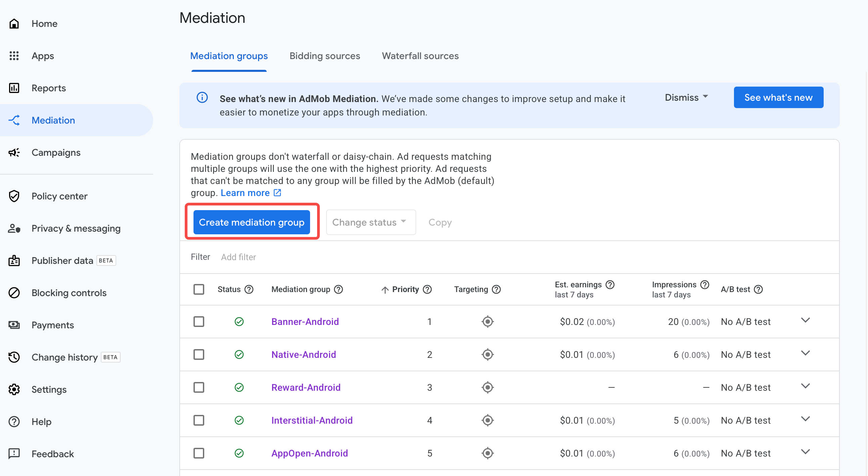Open the Policy center shield icon
The width and height of the screenshot is (868, 476).
14,196
